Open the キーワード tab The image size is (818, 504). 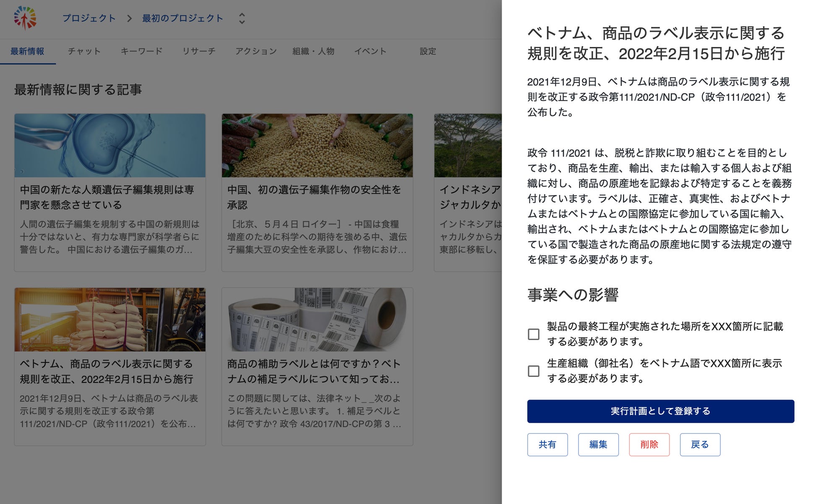pos(141,51)
